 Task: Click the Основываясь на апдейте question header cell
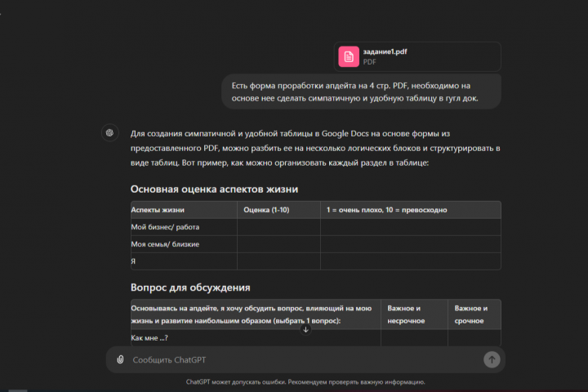click(256, 314)
